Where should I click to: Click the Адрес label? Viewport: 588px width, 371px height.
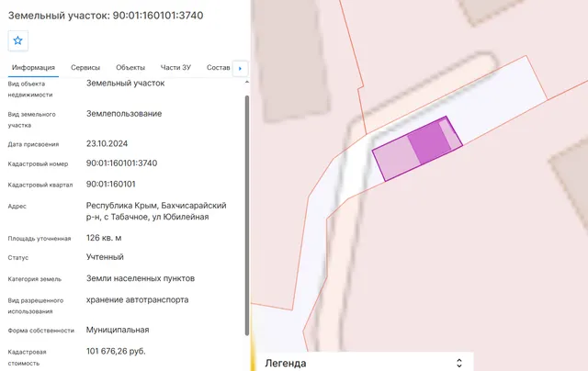click(17, 206)
